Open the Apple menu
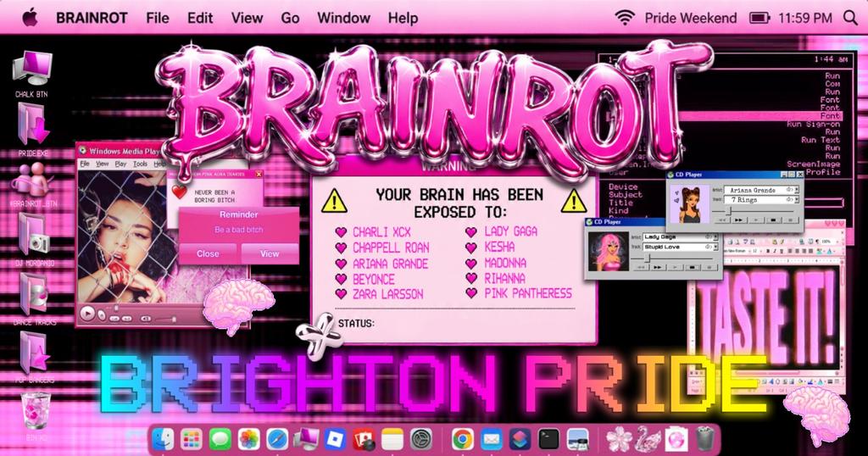The height and width of the screenshot is (456, 868). pos(30,18)
